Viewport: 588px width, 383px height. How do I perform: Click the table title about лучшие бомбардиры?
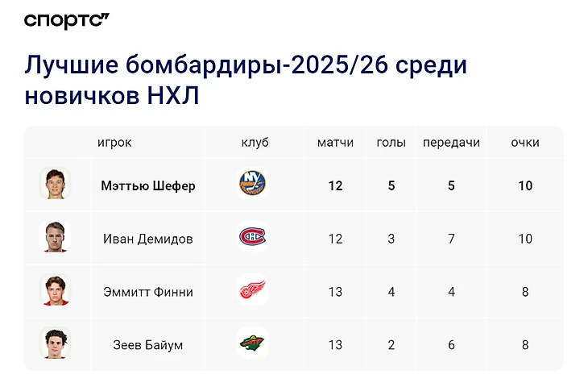[x=246, y=80]
